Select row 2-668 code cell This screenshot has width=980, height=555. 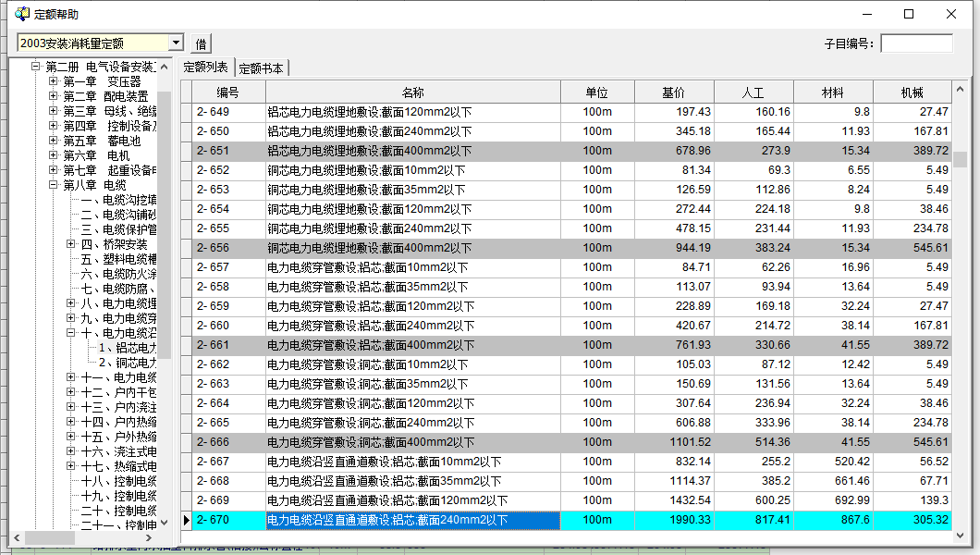(x=228, y=481)
